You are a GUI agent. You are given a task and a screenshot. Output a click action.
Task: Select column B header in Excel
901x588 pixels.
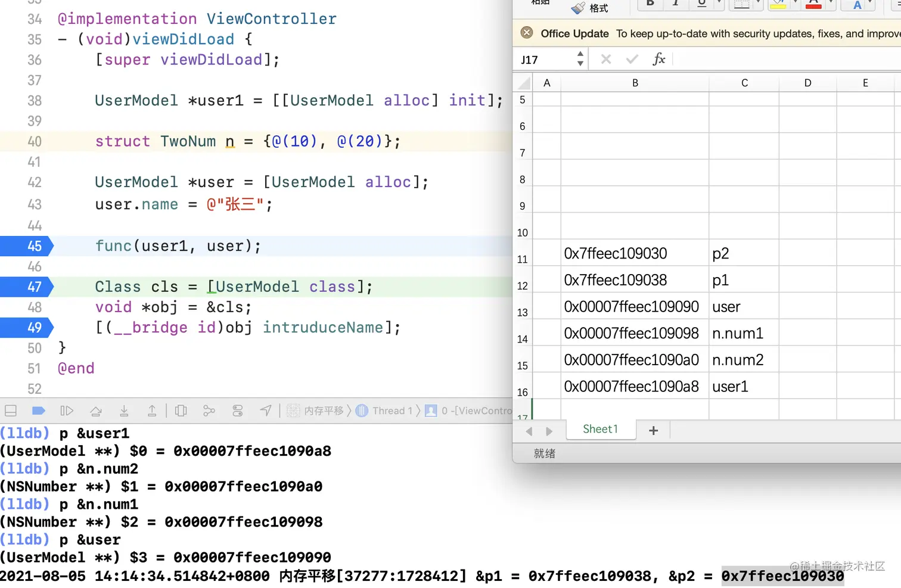point(635,83)
